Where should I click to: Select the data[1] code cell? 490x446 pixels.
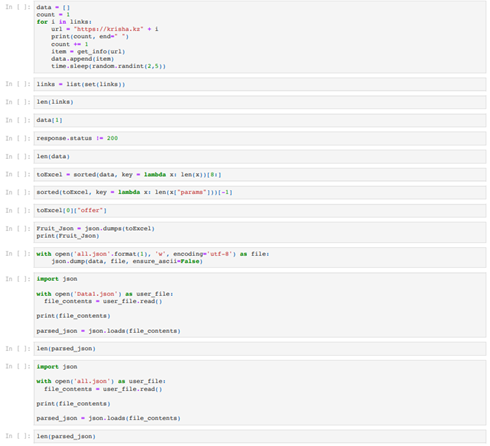pos(260,120)
